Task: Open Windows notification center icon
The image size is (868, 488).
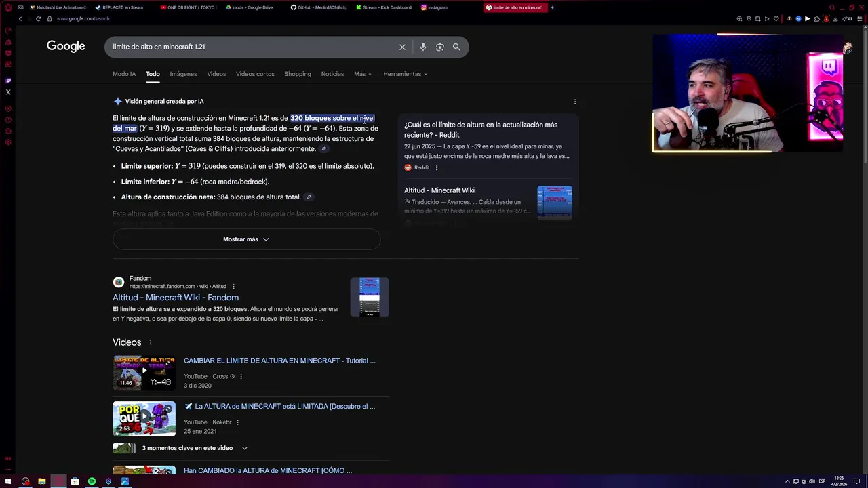Action: pyautogui.click(x=856, y=481)
